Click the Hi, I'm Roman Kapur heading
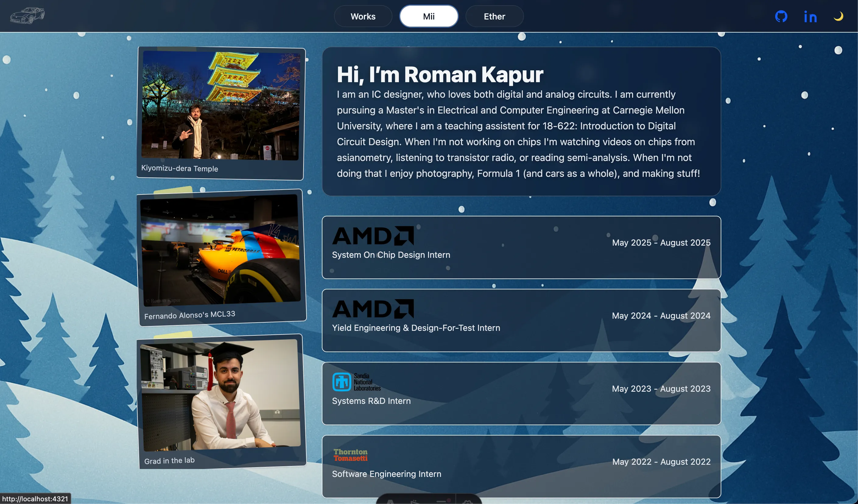858x504 pixels. [440, 75]
